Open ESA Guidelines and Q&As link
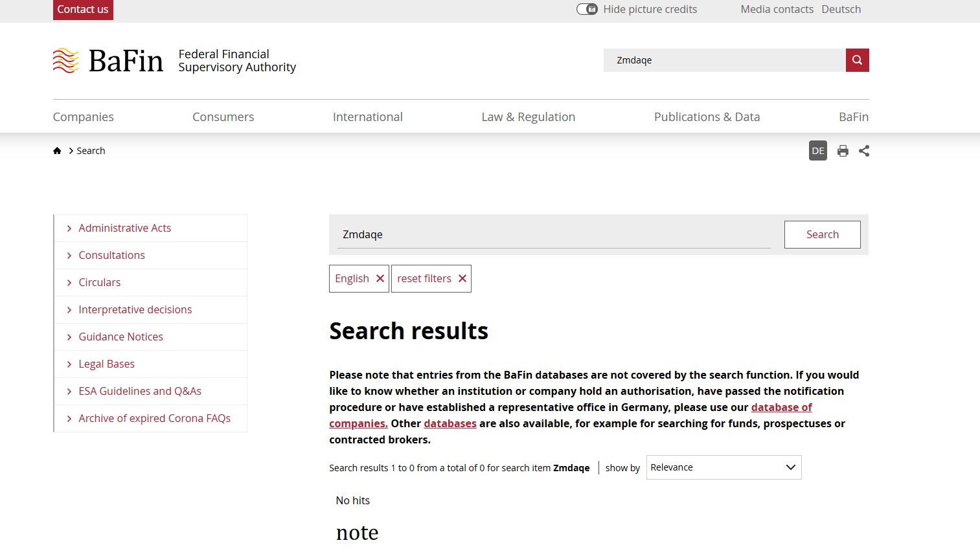Viewport: 980px width, 556px height. pyautogui.click(x=140, y=391)
